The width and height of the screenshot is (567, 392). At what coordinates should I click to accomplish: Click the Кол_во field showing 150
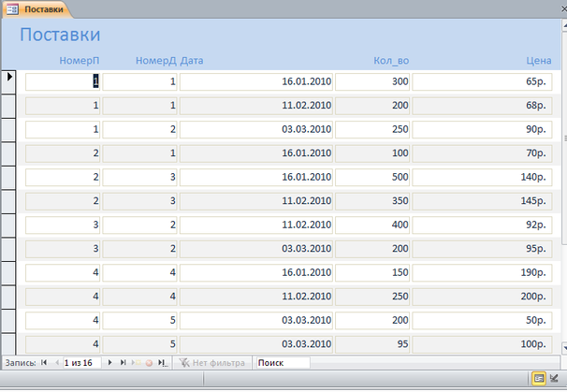pos(372,272)
